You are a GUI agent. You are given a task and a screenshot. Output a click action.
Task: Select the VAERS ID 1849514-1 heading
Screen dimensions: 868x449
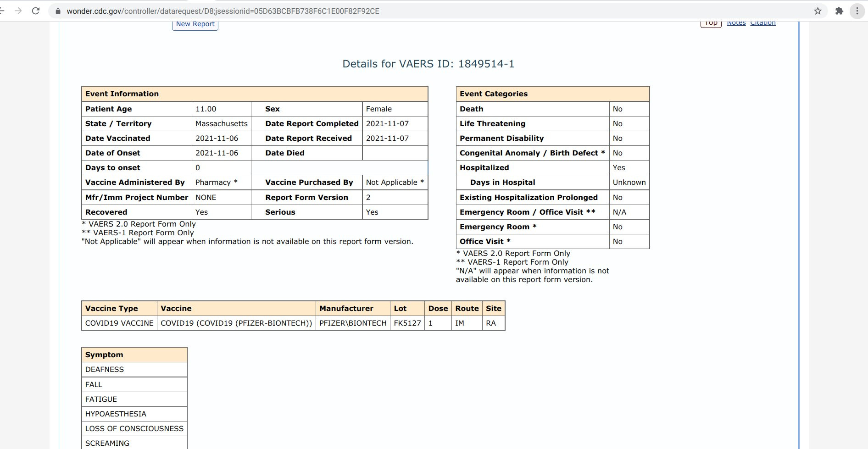coord(428,64)
